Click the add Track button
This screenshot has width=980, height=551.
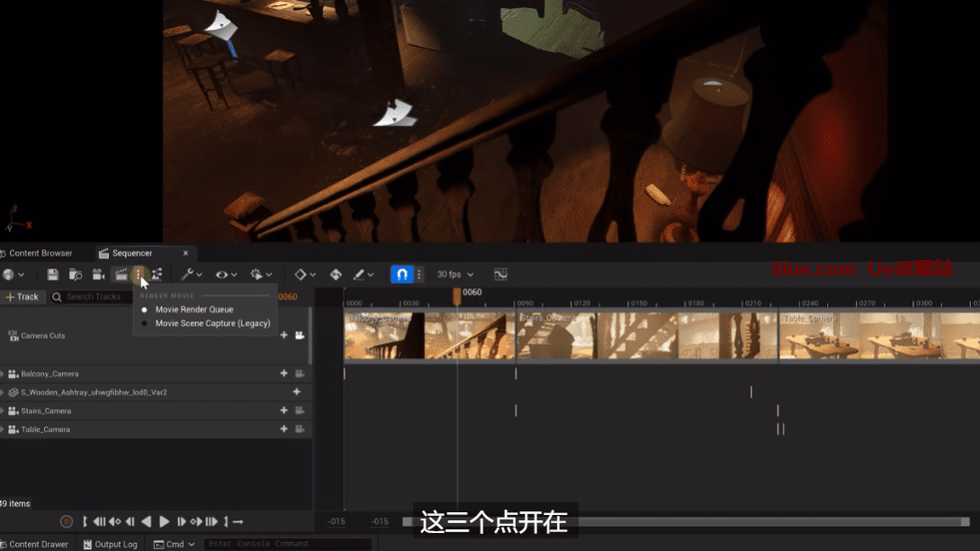point(22,297)
